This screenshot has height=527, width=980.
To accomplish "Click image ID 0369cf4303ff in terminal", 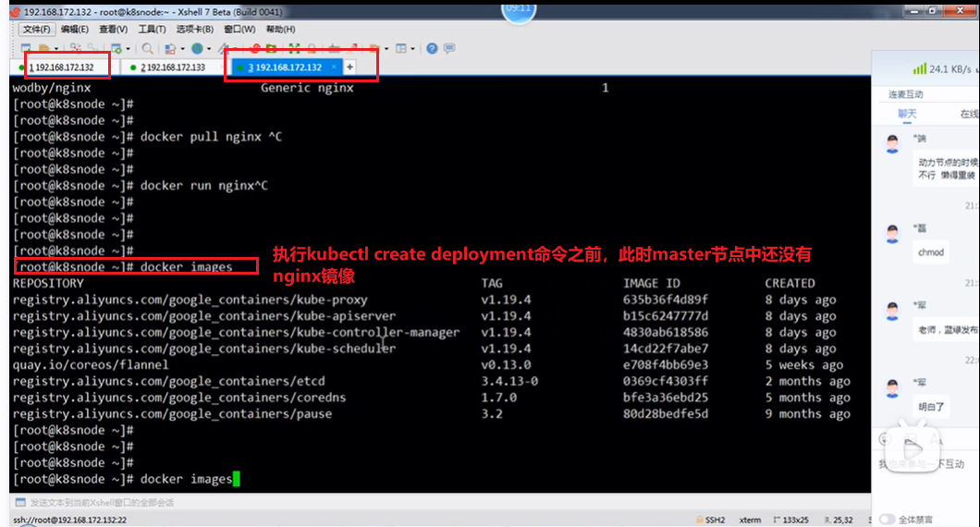I will pyautogui.click(x=666, y=381).
